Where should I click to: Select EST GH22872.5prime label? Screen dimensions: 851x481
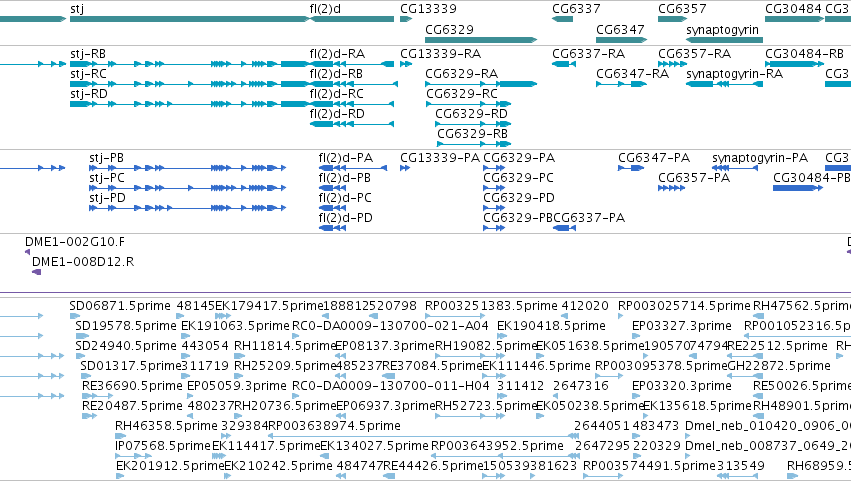tap(779, 366)
